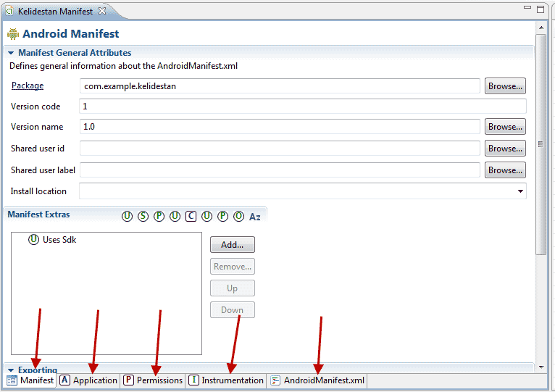555x392 pixels.
Task: Switch to the Application tab
Action: tap(88, 380)
